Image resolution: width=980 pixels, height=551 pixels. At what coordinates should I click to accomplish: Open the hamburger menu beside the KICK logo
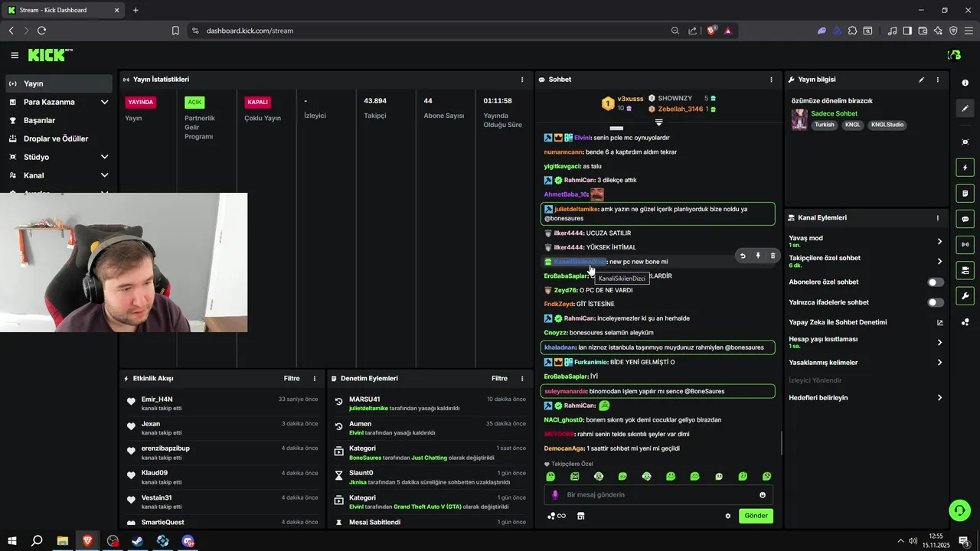coord(15,55)
